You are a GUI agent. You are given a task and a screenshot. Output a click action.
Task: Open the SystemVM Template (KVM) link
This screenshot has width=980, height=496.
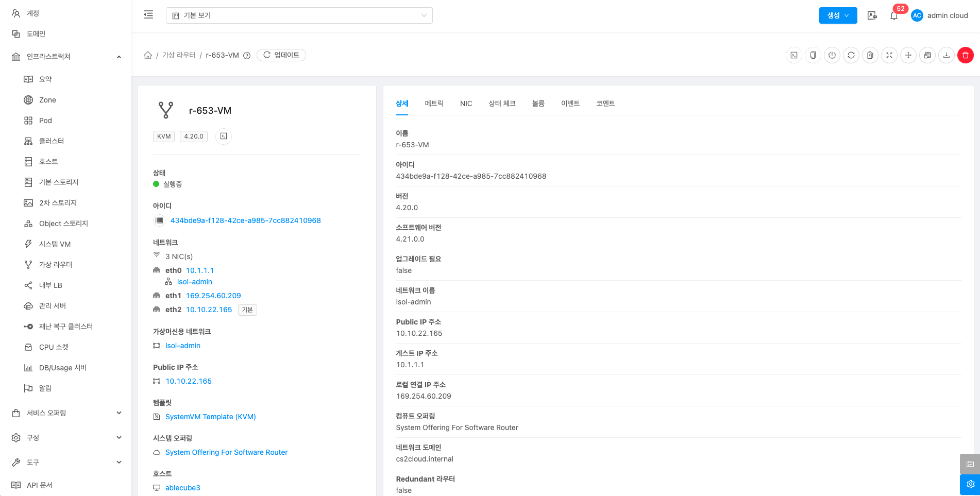point(210,417)
